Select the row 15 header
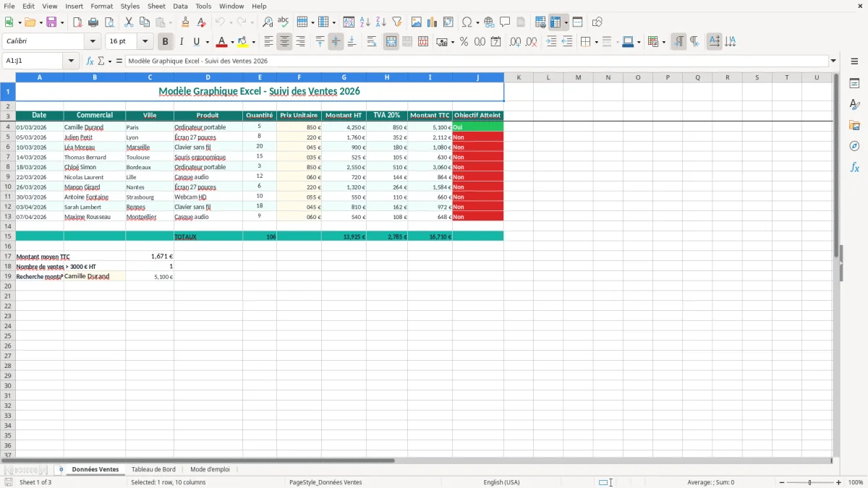Image resolution: width=868 pixels, height=488 pixels. [x=7, y=236]
